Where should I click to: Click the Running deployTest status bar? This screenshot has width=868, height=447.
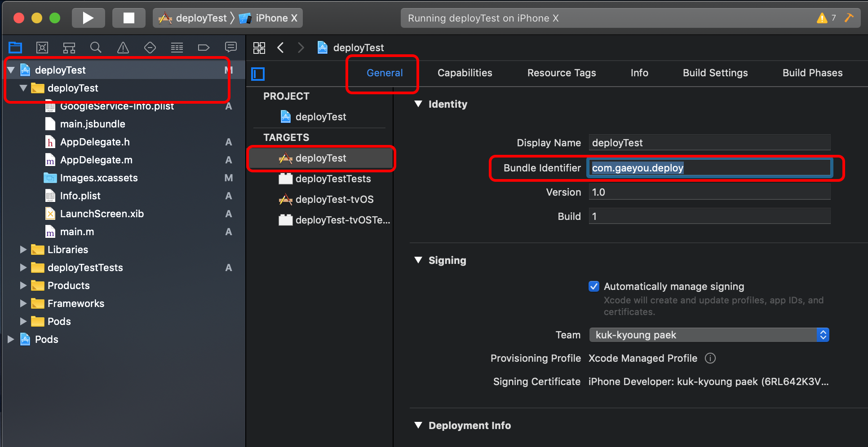pyautogui.click(x=631, y=18)
